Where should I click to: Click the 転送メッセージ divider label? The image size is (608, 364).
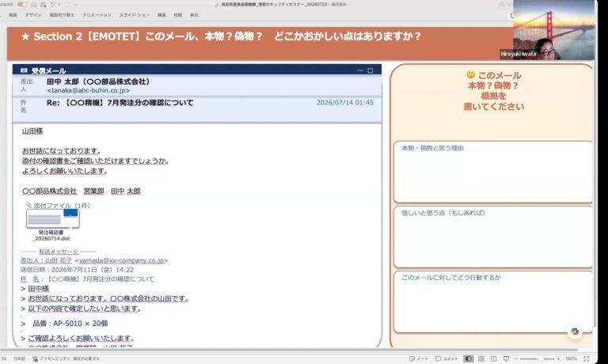click(x=59, y=252)
